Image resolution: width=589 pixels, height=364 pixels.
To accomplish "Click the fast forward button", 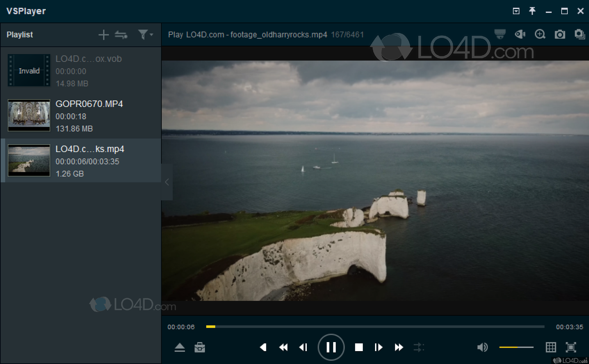I will pos(399,347).
